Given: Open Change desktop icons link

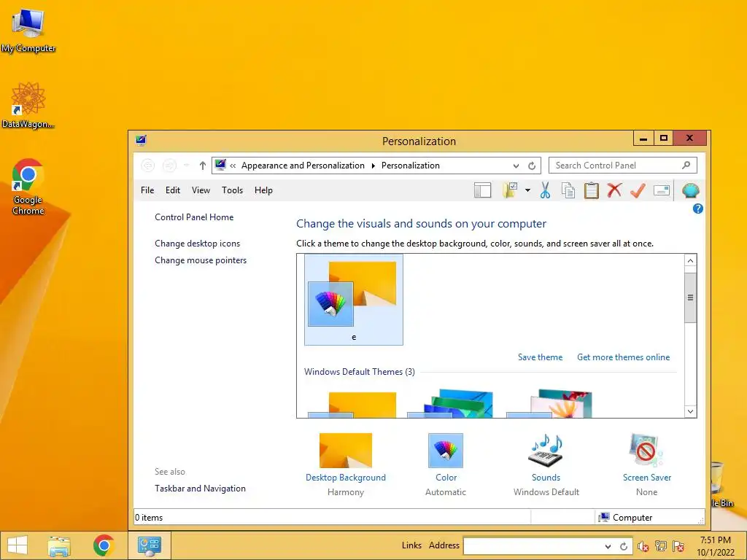Looking at the screenshot, I should click(197, 244).
